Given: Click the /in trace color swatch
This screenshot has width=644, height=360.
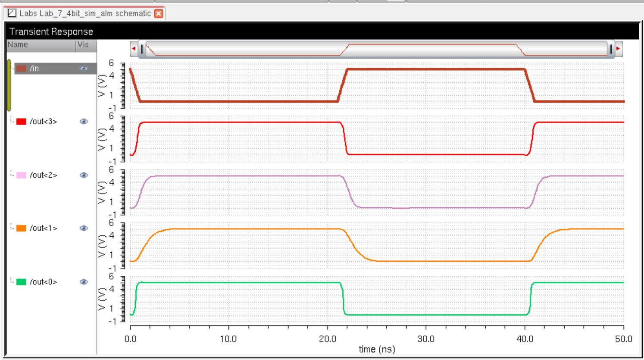Looking at the screenshot, I should (21, 69).
